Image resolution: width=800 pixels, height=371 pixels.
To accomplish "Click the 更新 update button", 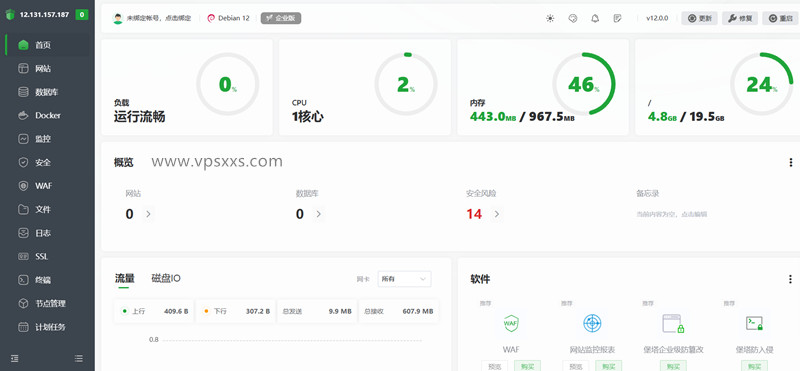I will [699, 18].
